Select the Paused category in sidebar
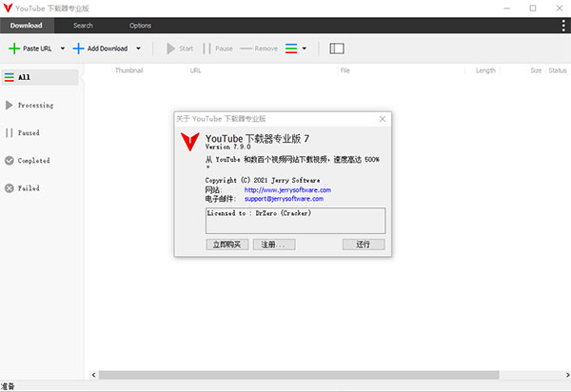This screenshot has height=392, width=571. [x=23, y=133]
